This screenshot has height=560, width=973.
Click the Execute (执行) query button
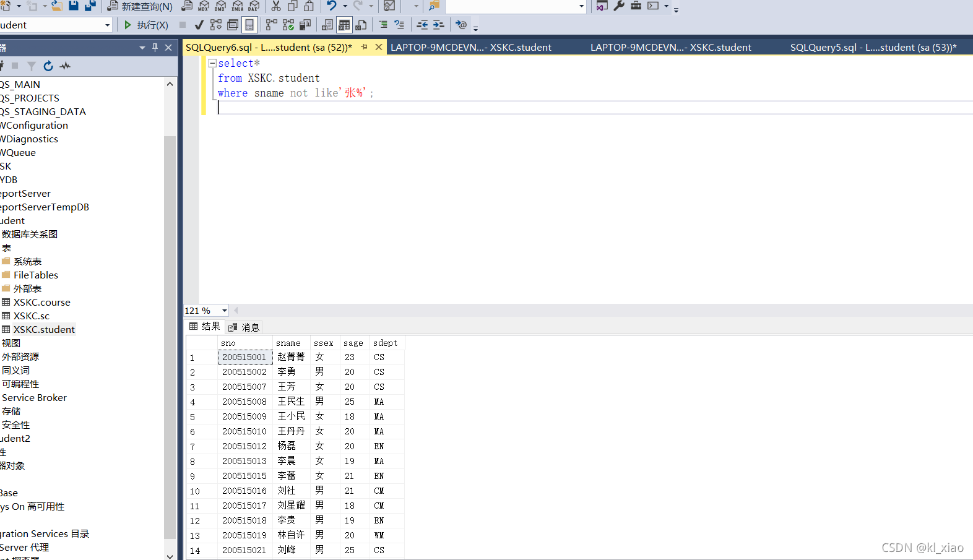(x=145, y=25)
